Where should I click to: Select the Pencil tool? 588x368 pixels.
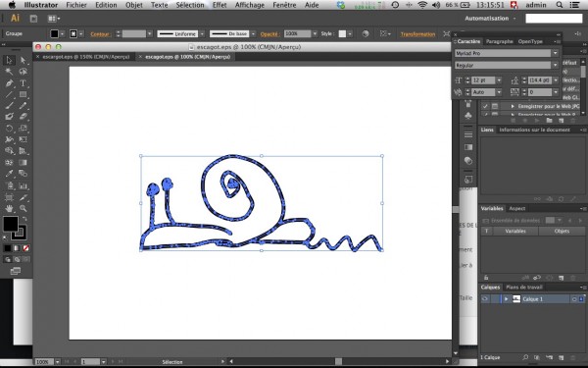(24, 106)
